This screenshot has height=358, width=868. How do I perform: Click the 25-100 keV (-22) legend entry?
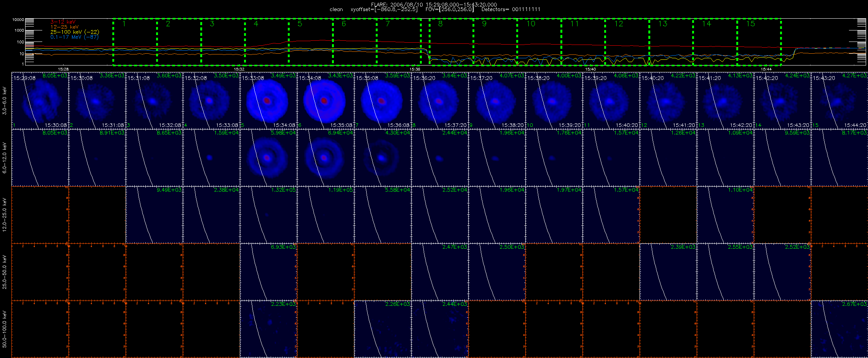coord(75,32)
